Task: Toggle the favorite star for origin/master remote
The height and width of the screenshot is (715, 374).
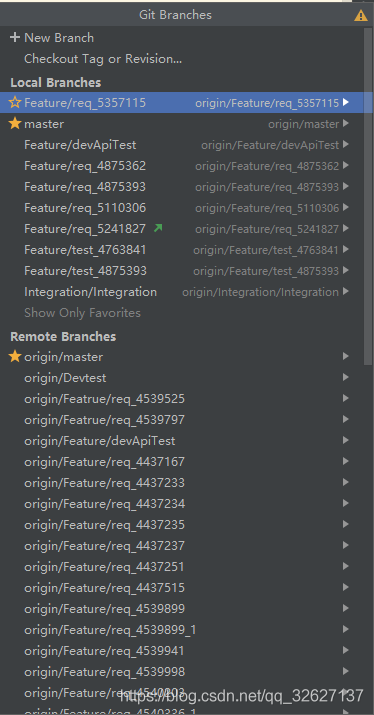Action: coord(15,357)
